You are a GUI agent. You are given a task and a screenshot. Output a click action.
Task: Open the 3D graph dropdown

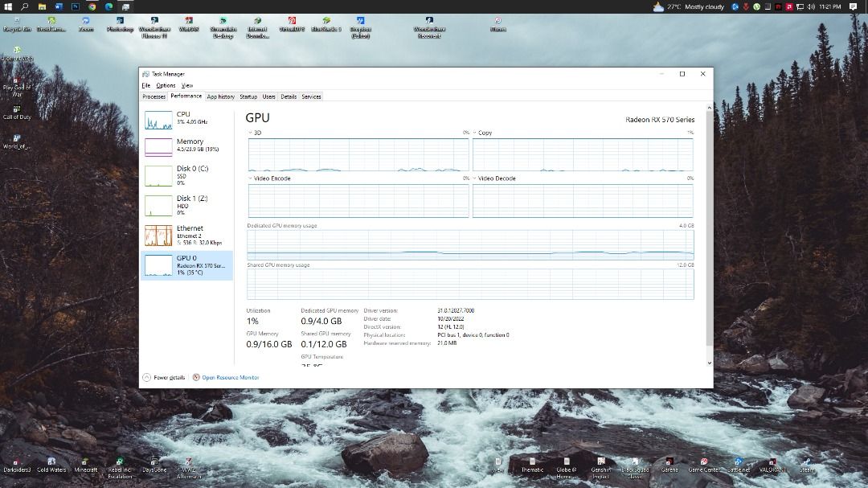tap(250, 133)
